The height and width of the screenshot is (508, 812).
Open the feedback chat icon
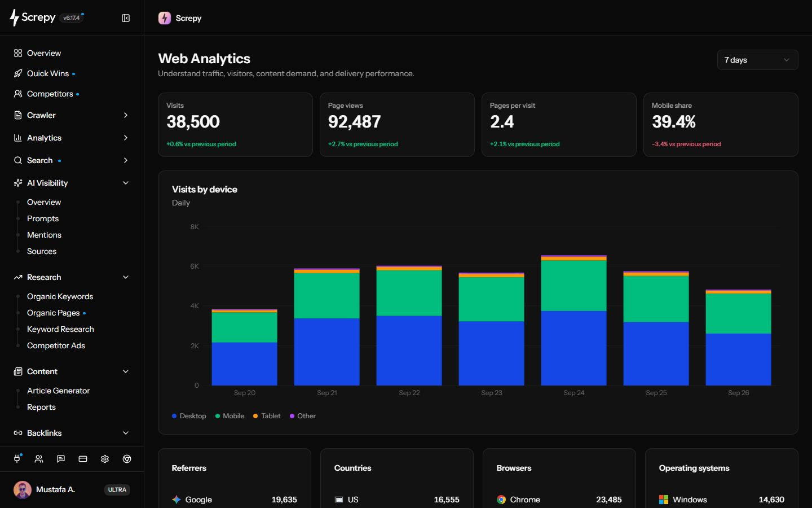pyautogui.click(x=61, y=459)
